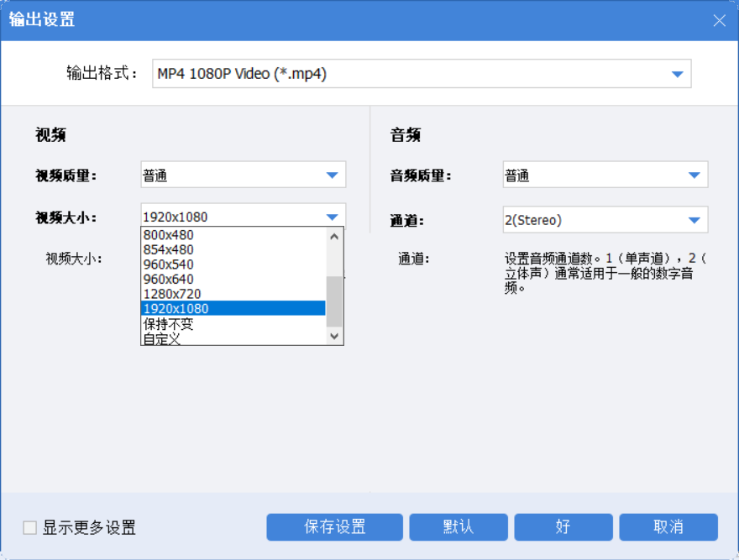739x560 pixels.
Task: Click the list scrollbar up arrow
Action: pyautogui.click(x=334, y=237)
